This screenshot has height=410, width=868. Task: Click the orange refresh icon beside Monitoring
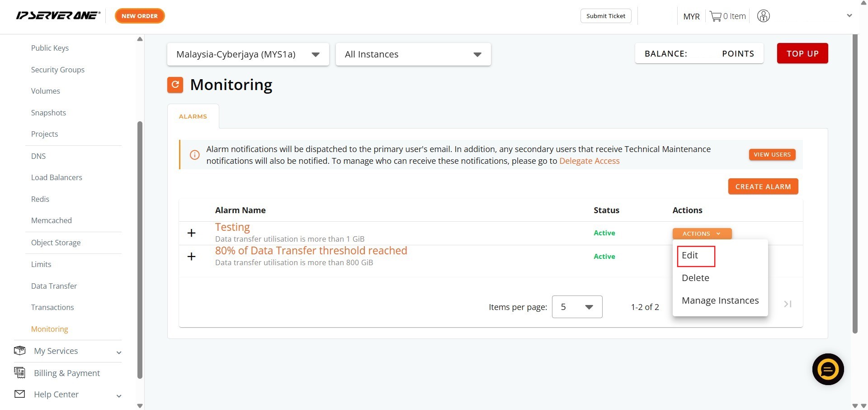(x=175, y=85)
